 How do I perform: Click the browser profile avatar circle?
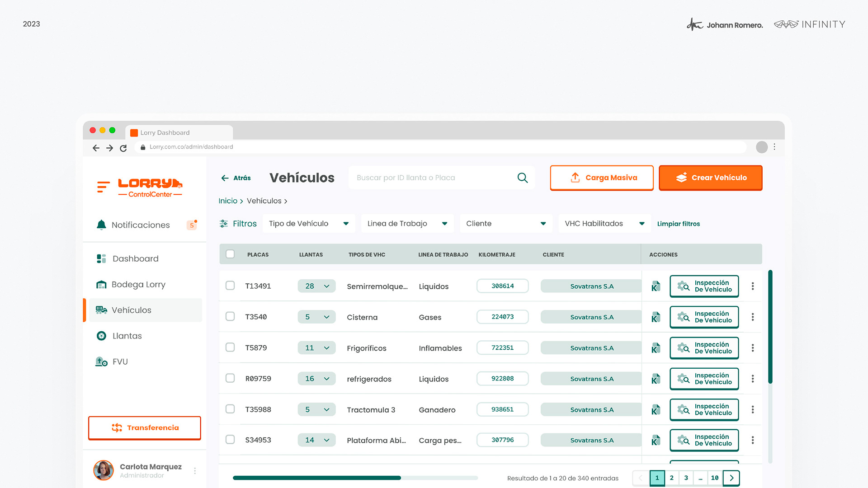point(762,147)
